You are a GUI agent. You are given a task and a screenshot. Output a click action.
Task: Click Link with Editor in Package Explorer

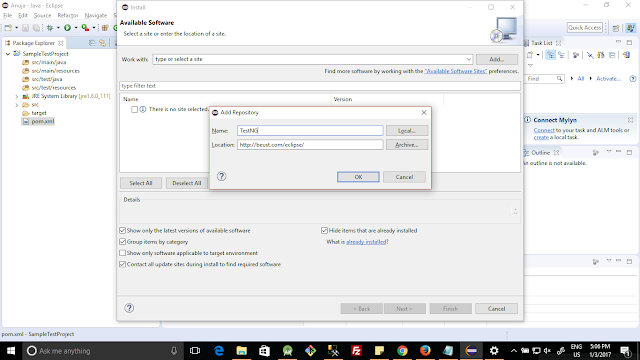click(x=102, y=43)
